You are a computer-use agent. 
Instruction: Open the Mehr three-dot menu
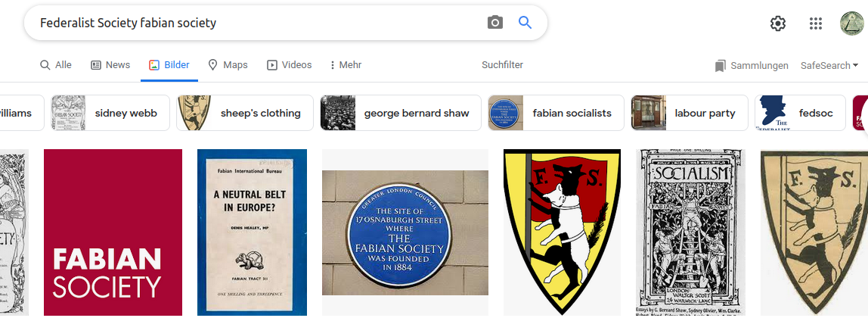[345, 65]
